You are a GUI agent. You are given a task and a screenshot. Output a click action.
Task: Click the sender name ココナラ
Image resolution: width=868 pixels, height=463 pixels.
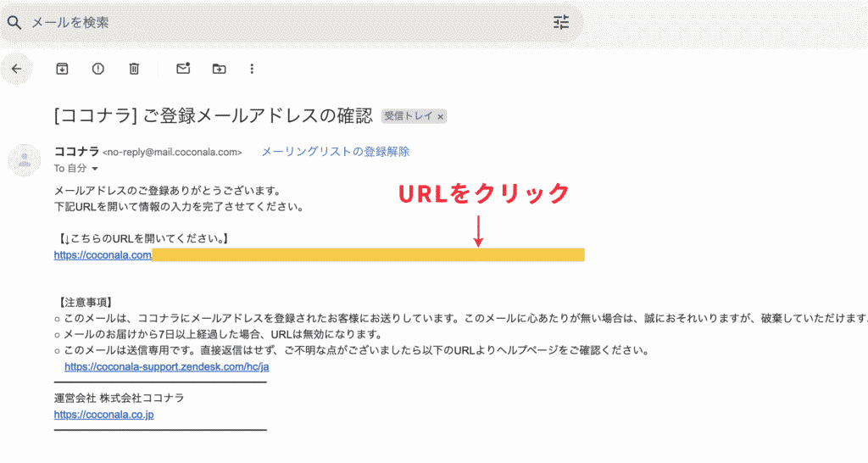(76, 152)
